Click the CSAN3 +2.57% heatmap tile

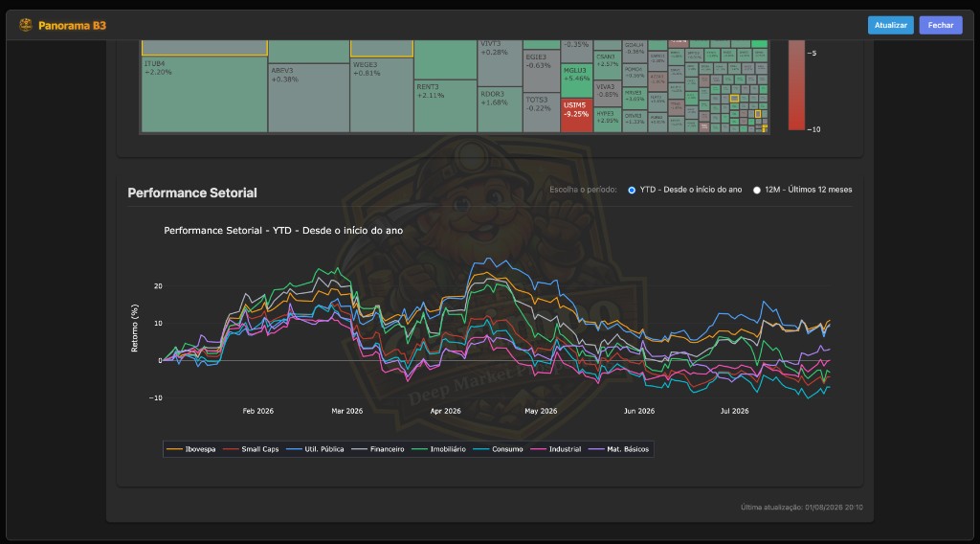tap(608, 65)
